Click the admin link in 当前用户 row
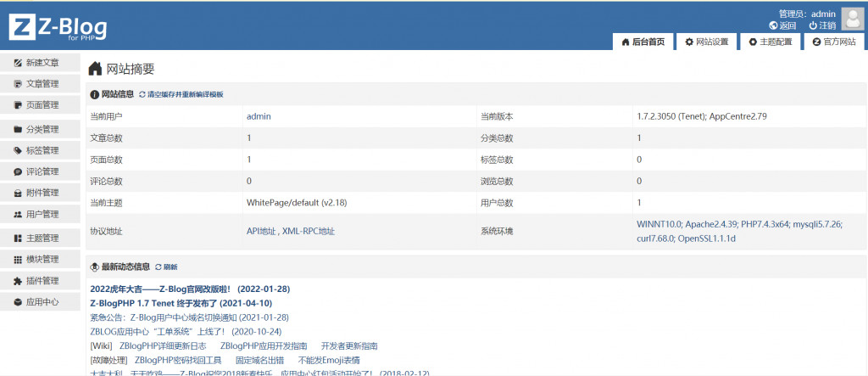Image resolution: width=868 pixels, height=376 pixels. pyautogui.click(x=259, y=116)
